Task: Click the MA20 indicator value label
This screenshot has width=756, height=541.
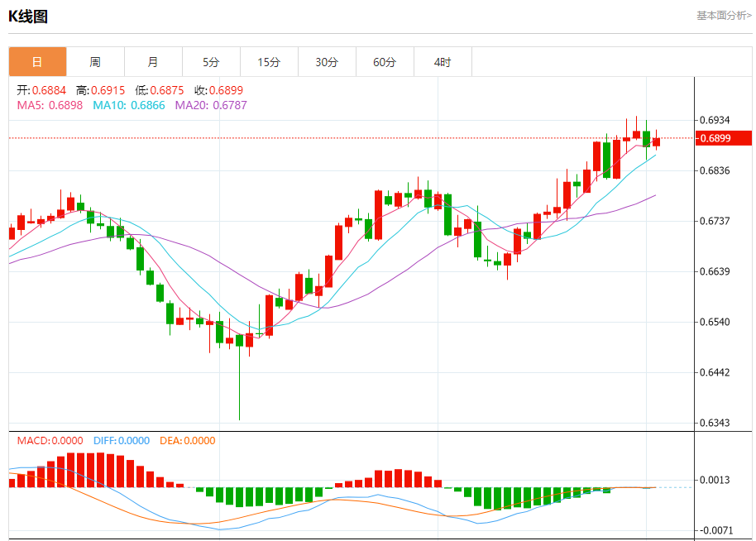Action: (211, 105)
